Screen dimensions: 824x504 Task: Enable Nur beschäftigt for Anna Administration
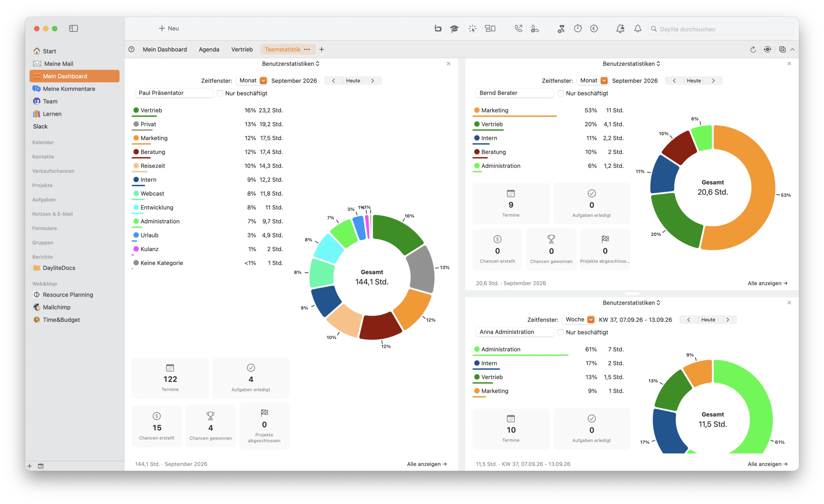click(560, 332)
